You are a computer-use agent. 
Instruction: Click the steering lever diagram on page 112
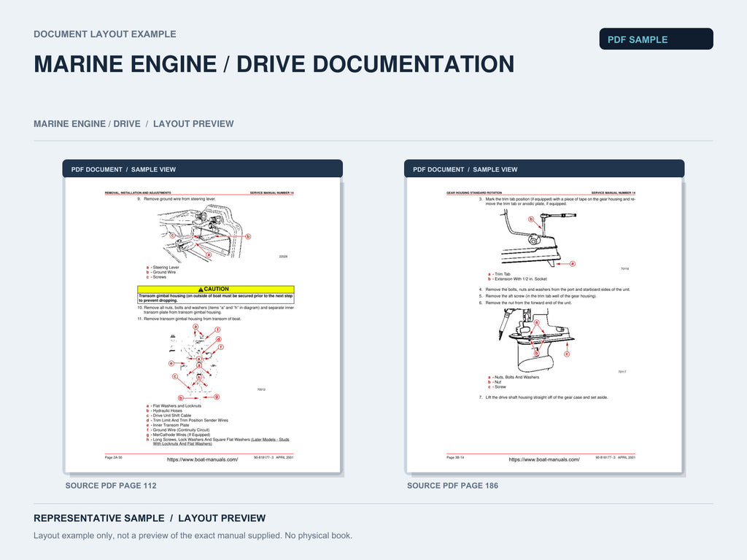pyautogui.click(x=204, y=233)
